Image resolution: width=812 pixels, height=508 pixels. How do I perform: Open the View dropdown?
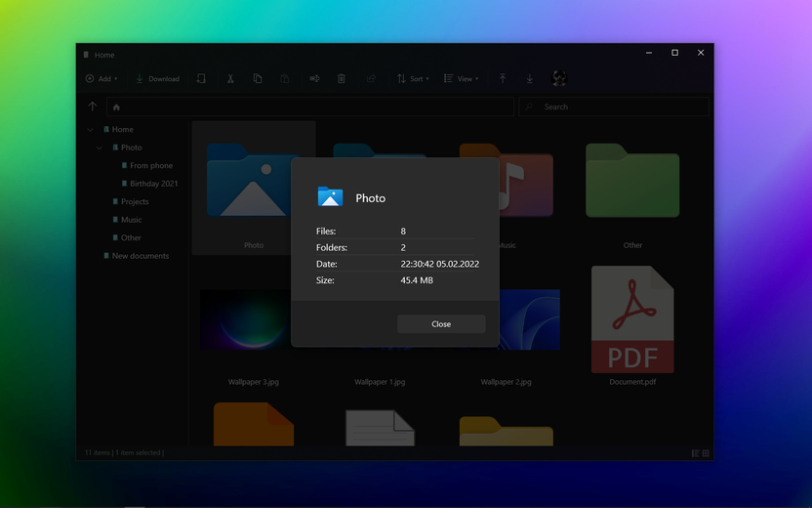[x=462, y=79]
